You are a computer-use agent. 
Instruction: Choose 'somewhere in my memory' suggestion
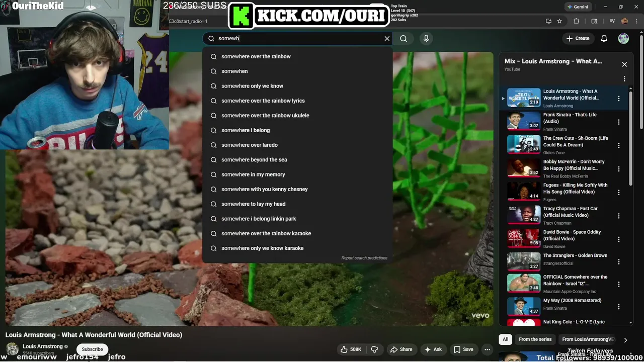297,174
